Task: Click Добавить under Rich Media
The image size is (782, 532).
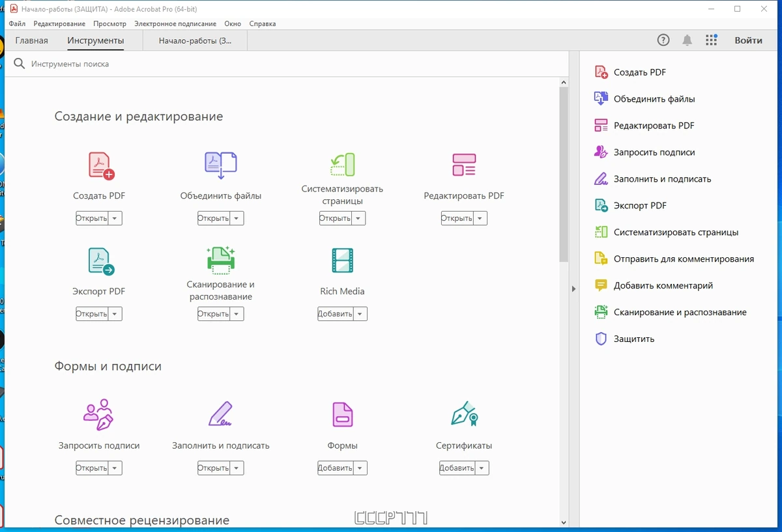Action: pos(335,315)
